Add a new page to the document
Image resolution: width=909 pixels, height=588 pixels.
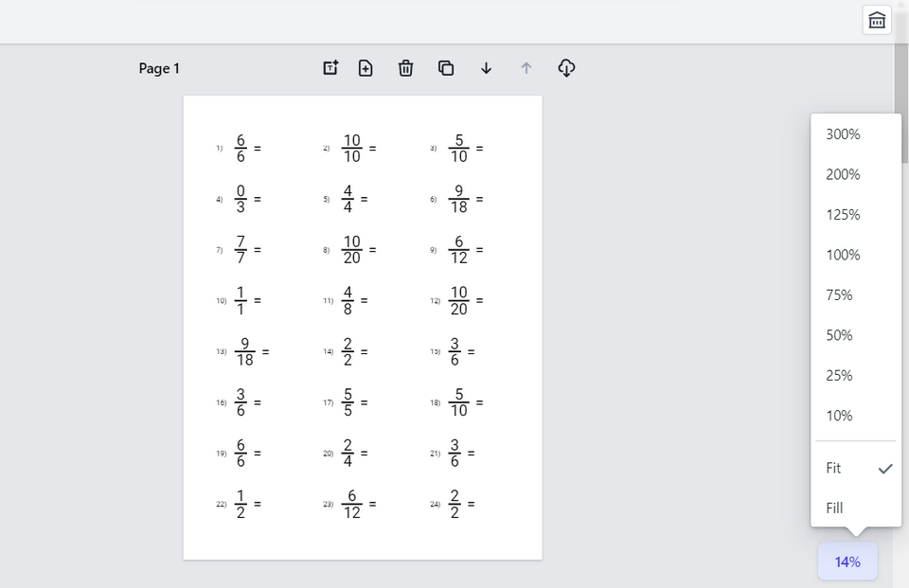click(365, 67)
